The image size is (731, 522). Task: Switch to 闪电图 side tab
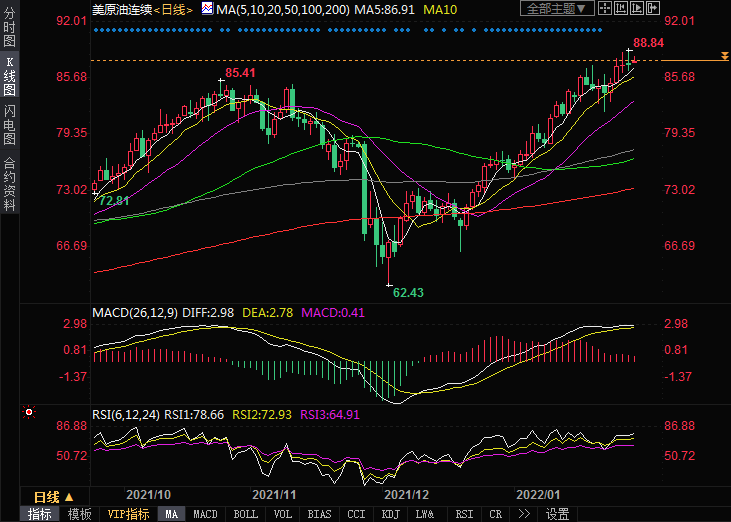pyautogui.click(x=10, y=125)
